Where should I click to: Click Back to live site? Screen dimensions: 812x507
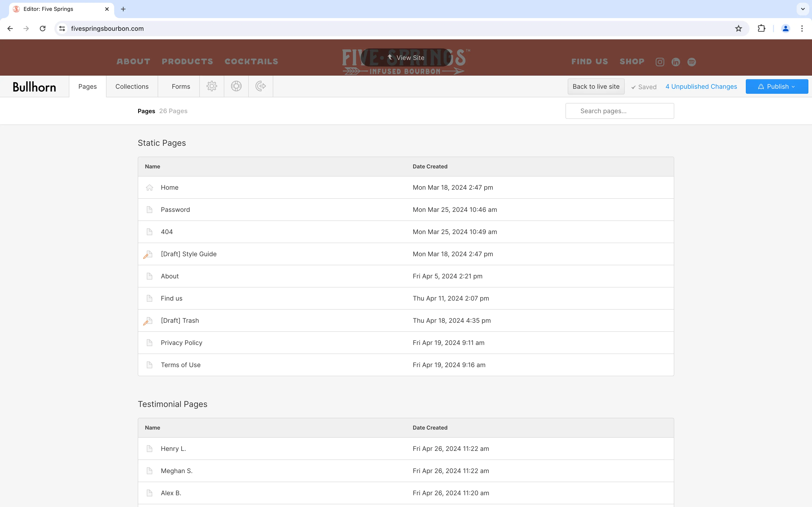point(596,86)
